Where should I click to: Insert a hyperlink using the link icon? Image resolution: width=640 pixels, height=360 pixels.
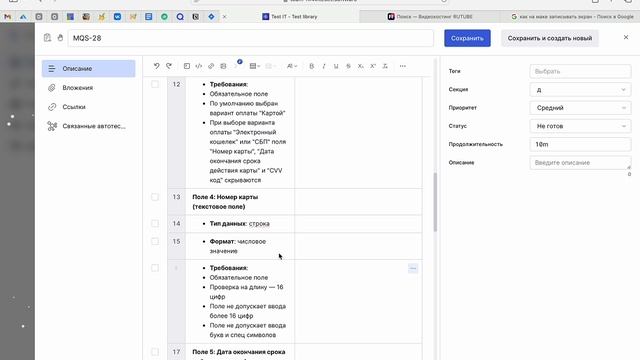click(211, 66)
